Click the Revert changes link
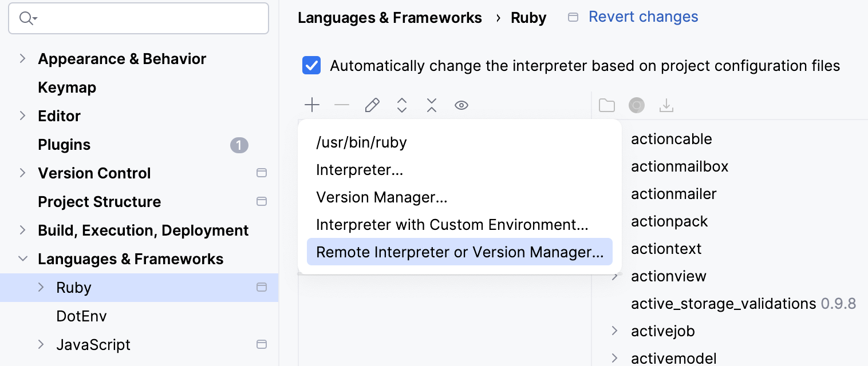 point(643,17)
